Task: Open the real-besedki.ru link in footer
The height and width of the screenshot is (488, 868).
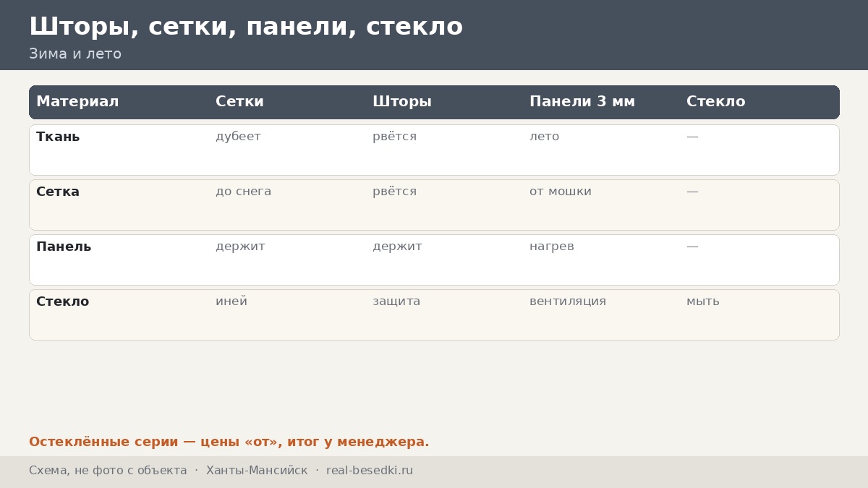Action: [x=370, y=471]
